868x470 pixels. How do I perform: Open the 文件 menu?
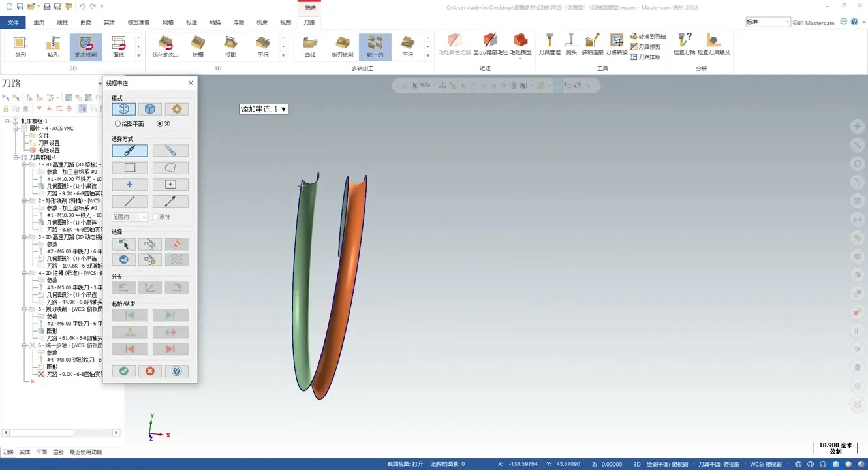[x=13, y=22]
